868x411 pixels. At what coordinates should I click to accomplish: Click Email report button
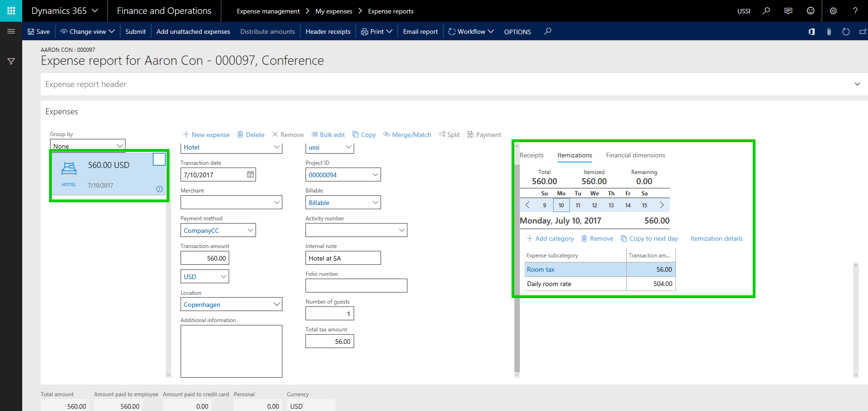coord(420,31)
